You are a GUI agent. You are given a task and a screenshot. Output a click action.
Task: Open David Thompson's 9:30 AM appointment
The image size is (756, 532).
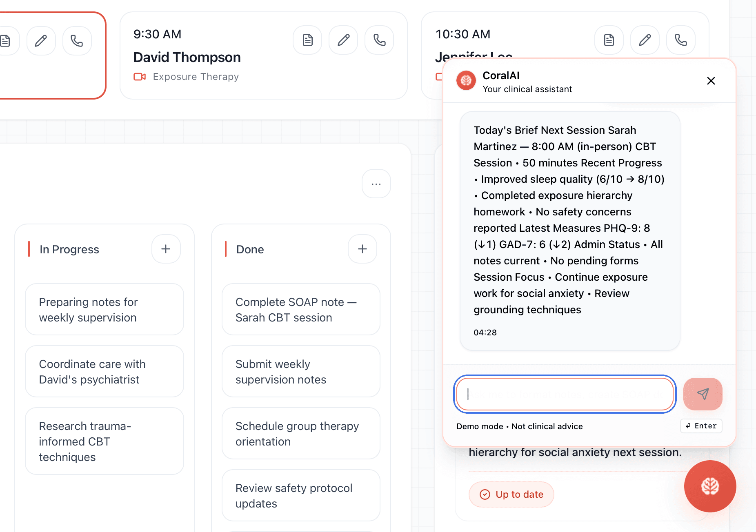tap(204, 57)
